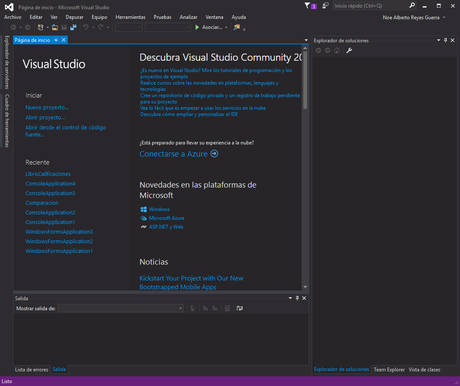The height and width of the screenshot is (386, 460).
Task: Open Explorador de servidores side tab
Action: (7, 62)
